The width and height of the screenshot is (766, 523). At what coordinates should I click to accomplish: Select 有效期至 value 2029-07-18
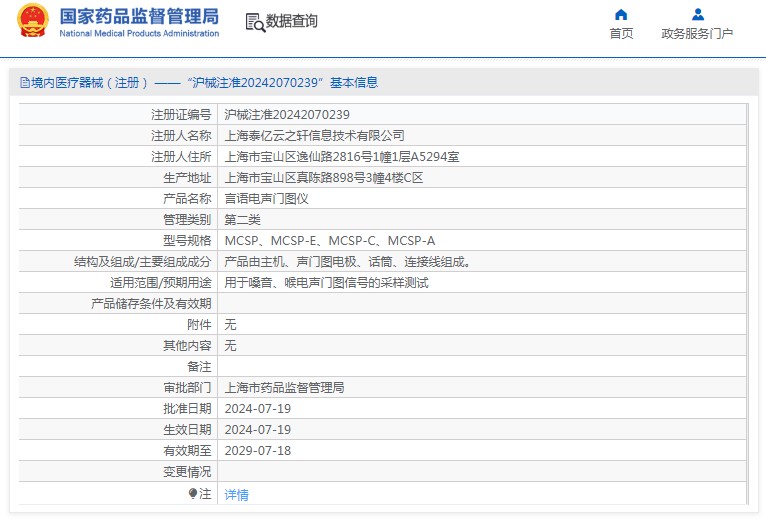pos(257,450)
